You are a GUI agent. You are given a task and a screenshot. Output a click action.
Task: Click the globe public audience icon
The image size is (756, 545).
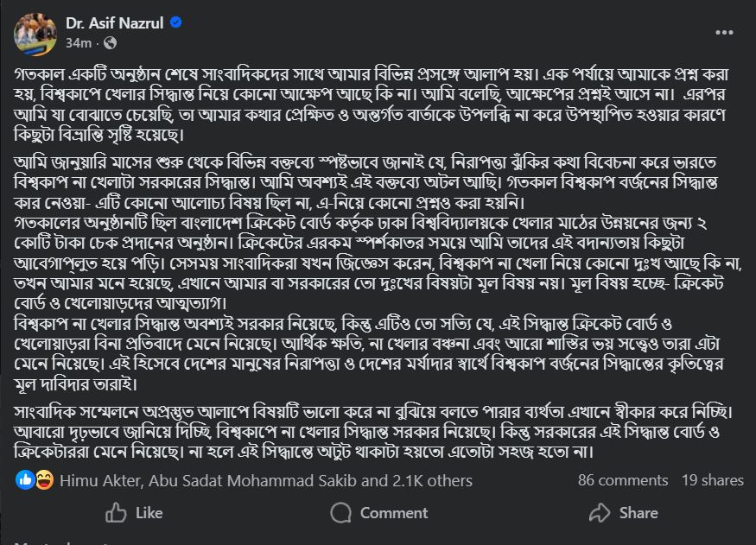[x=109, y=42]
